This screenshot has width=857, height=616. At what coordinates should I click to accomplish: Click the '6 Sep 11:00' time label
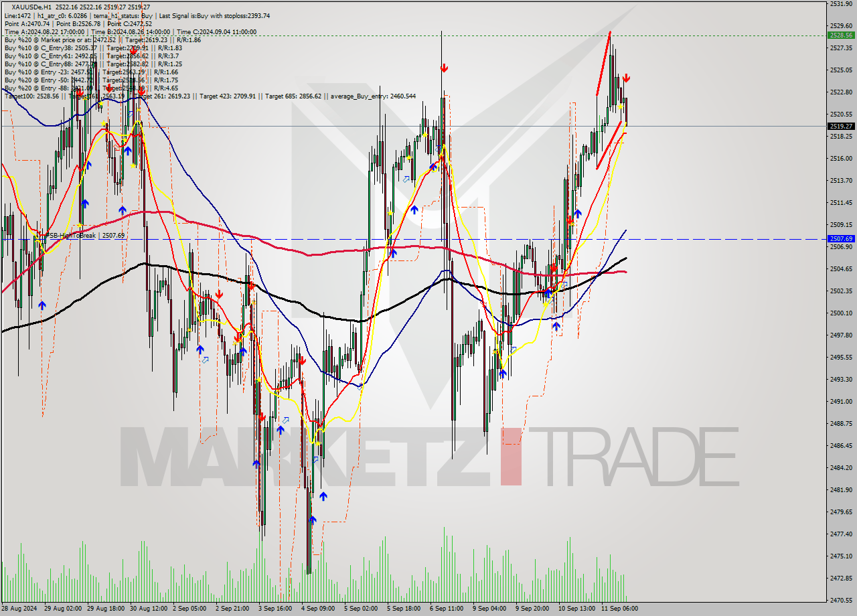tap(447, 609)
